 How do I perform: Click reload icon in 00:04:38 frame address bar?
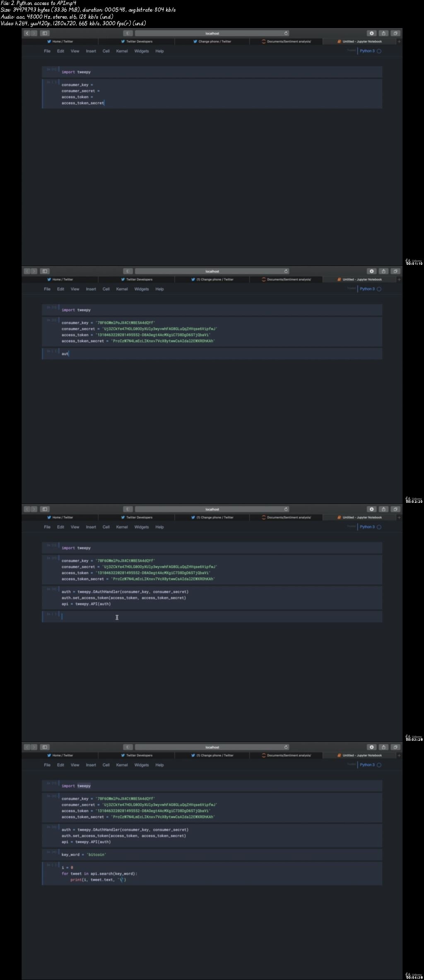[286, 747]
